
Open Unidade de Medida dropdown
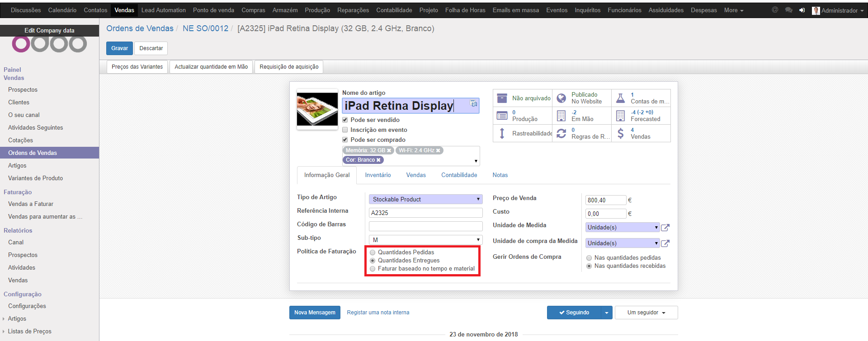pyautogui.click(x=622, y=227)
